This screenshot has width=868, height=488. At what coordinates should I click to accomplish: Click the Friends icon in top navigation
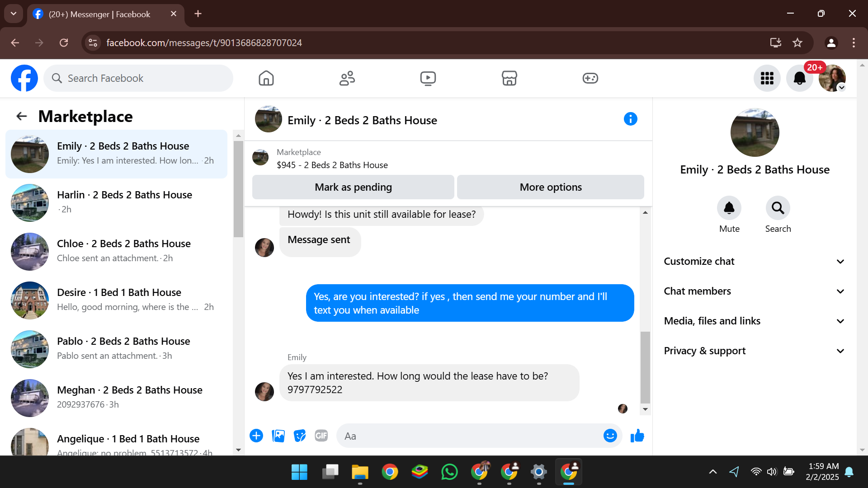coord(347,78)
